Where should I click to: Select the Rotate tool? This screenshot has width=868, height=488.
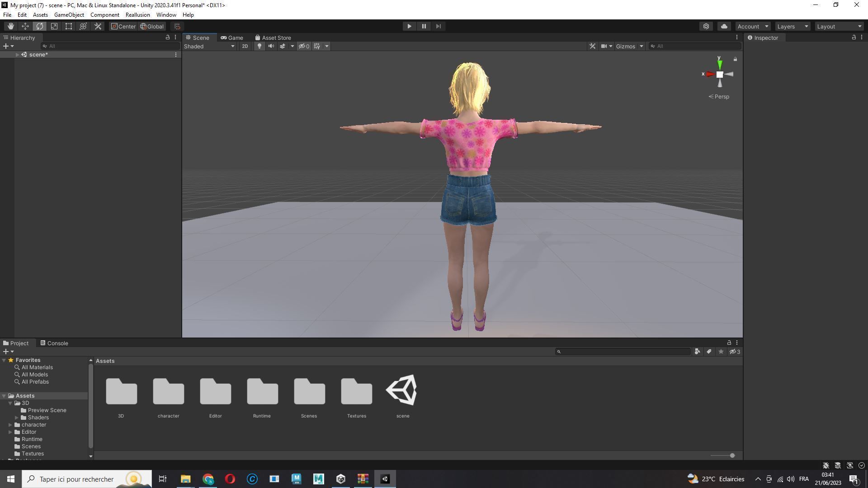click(x=40, y=26)
